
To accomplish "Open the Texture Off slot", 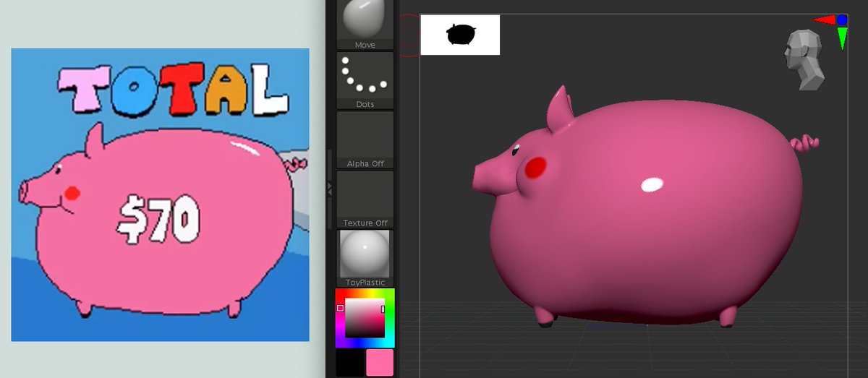I will 365,199.
